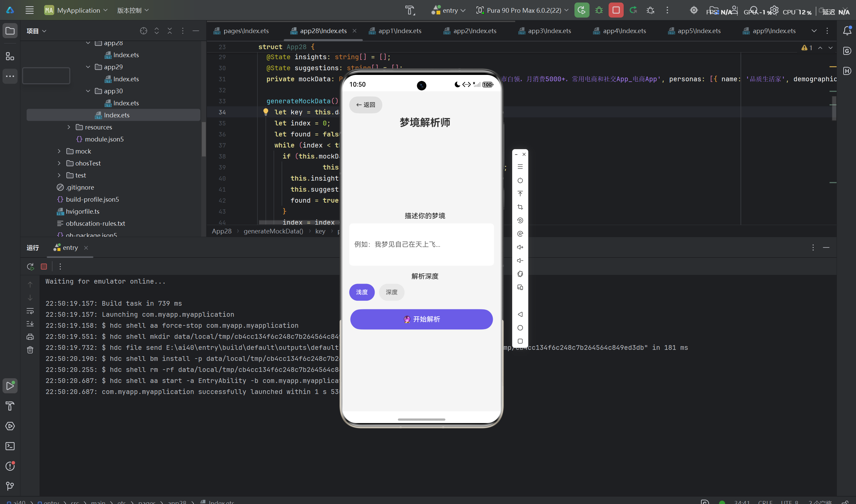This screenshot has width=856, height=504.
Task: Switch to app2\Index.ets tab
Action: (x=470, y=31)
